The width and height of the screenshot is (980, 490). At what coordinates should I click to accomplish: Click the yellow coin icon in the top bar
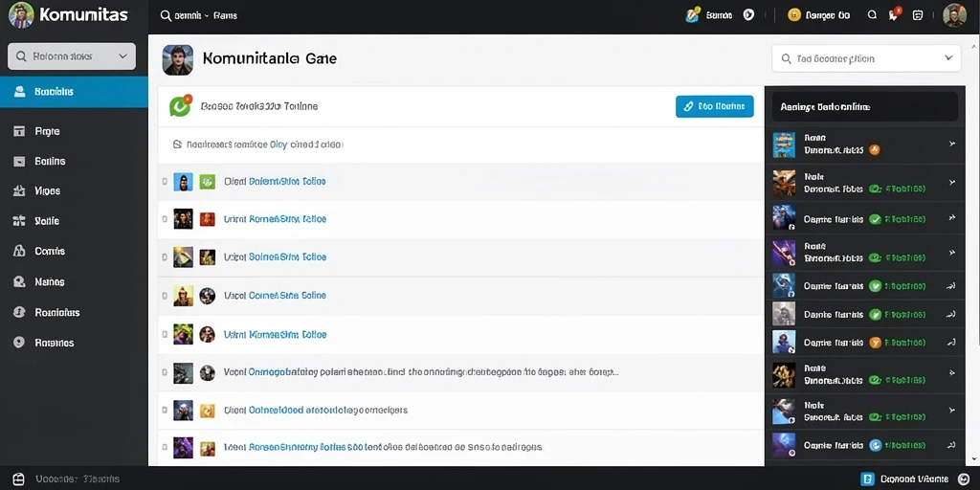pos(794,15)
